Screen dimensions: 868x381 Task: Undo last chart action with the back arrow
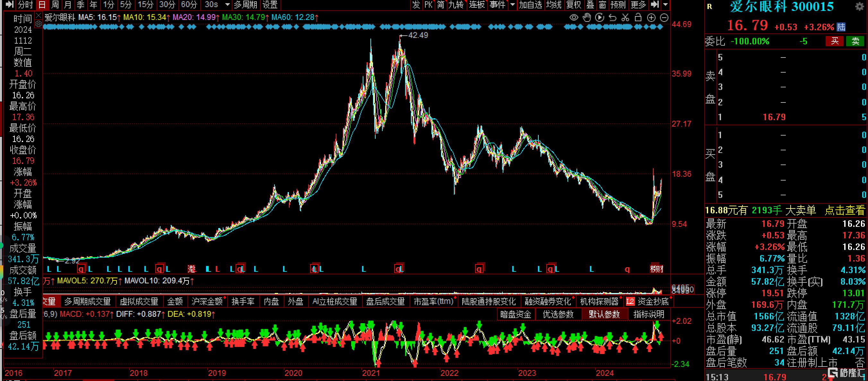click(x=612, y=18)
